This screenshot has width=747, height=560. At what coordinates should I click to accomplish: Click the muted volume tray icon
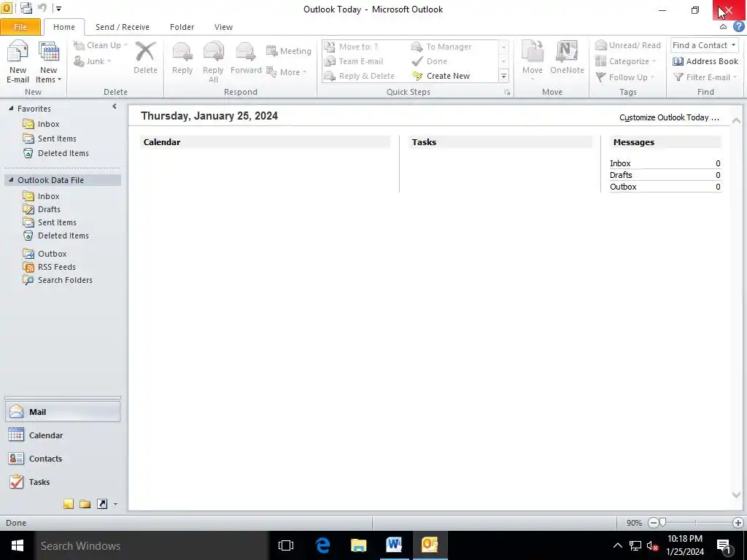pyautogui.click(x=653, y=546)
